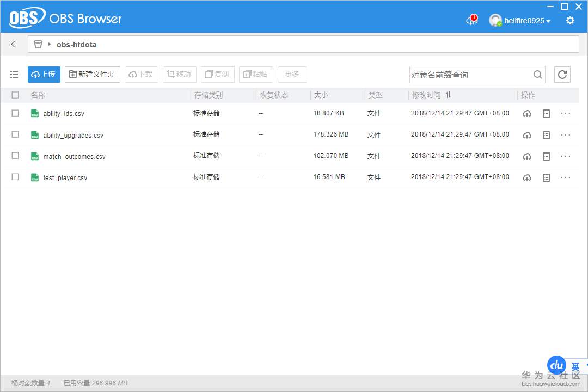Click the 上传 upload button

pyautogui.click(x=44, y=74)
